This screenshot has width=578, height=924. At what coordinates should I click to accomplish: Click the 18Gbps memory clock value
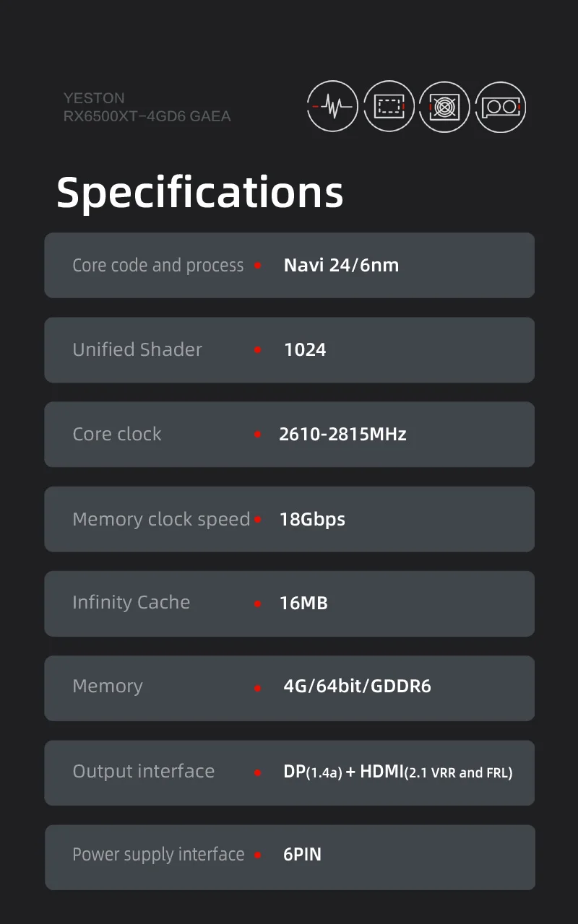312,519
